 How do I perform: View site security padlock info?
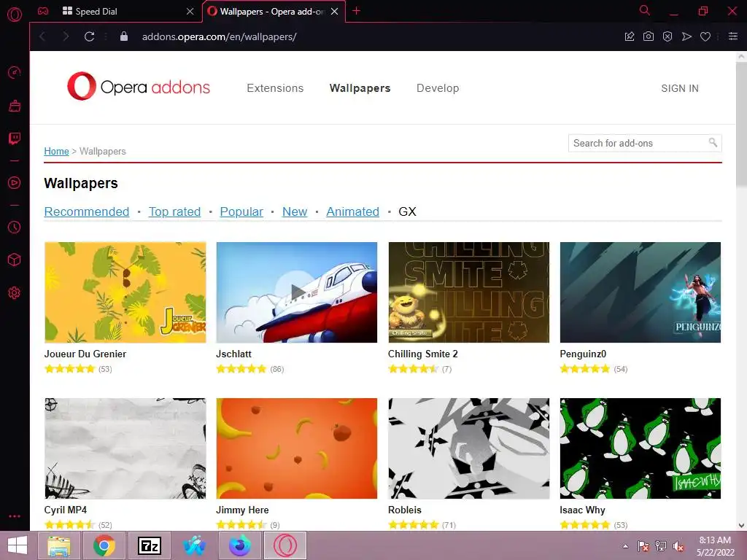click(x=124, y=36)
